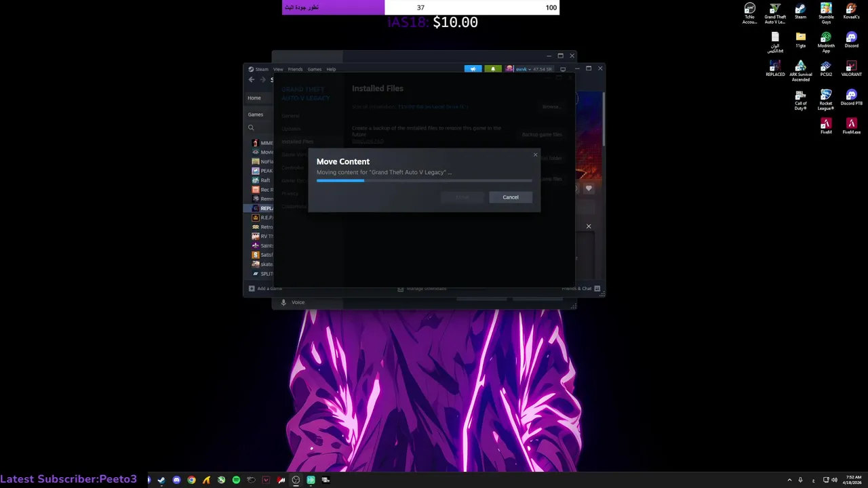Open the REPLACED desktop shortcut
The image size is (868, 488).
(x=775, y=68)
